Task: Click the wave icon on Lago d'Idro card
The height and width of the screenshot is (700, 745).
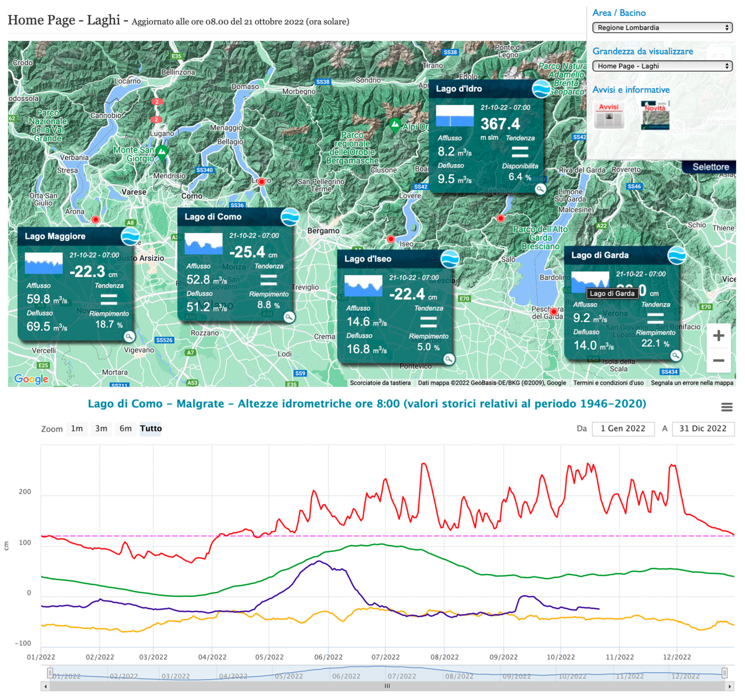Action: [x=541, y=89]
